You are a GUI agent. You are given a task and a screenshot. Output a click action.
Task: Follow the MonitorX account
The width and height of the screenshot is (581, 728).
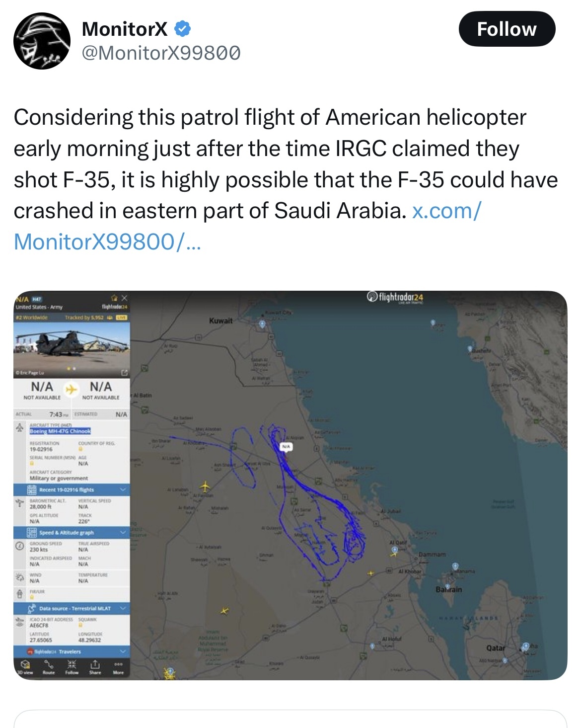click(x=507, y=29)
